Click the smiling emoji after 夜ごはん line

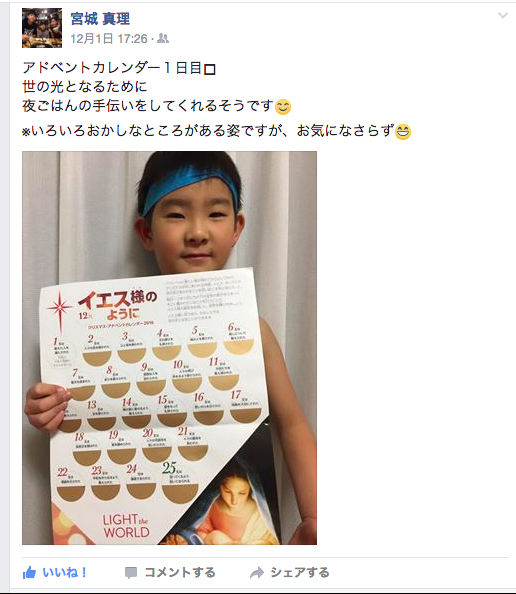283,106
